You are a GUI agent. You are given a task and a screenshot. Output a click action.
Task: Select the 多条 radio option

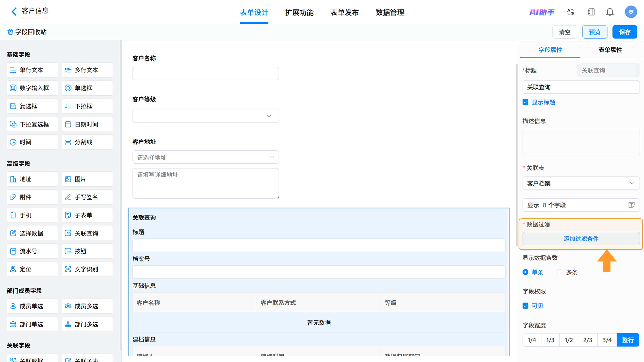coord(559,272)
